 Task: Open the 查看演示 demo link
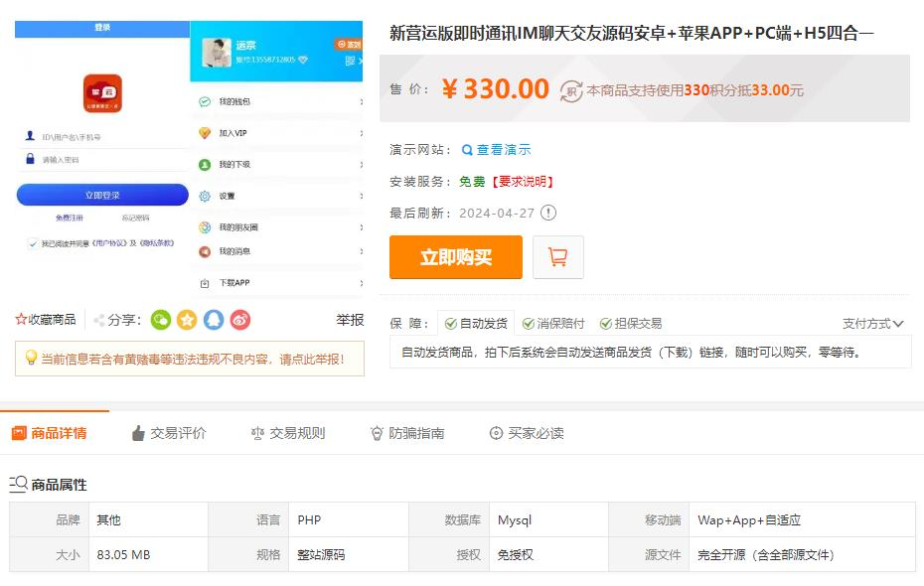tap(497, 150)
